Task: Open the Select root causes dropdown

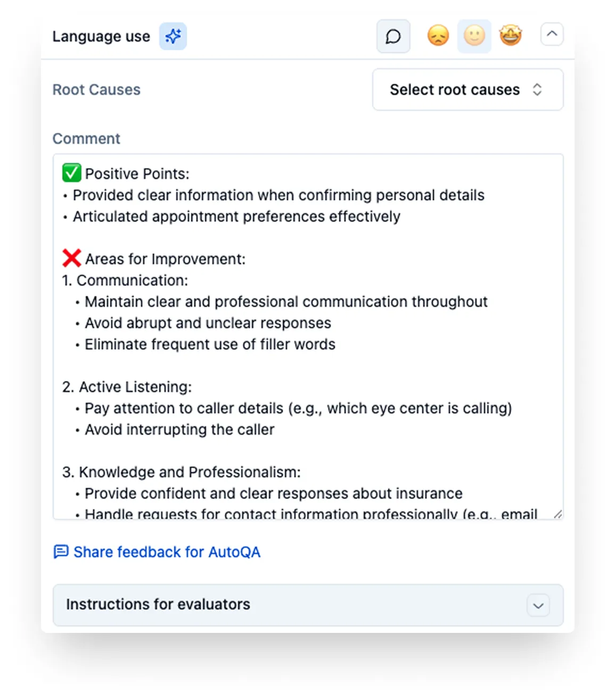Action: point(468,89)
